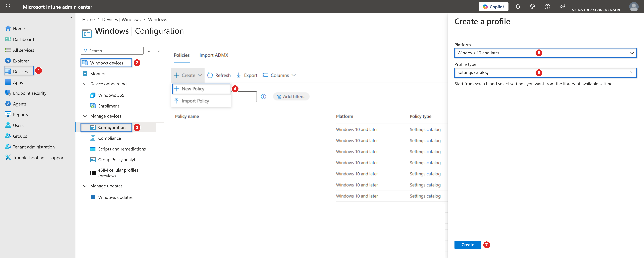Collapse the left navigation sidebar
This screenshot has height=258, width=644.
click(71, 18)
